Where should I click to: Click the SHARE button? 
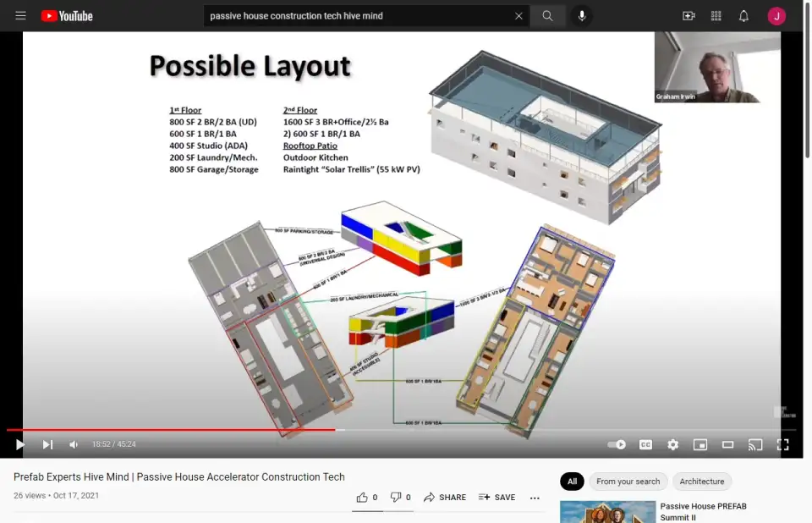[x=445, y=498]
